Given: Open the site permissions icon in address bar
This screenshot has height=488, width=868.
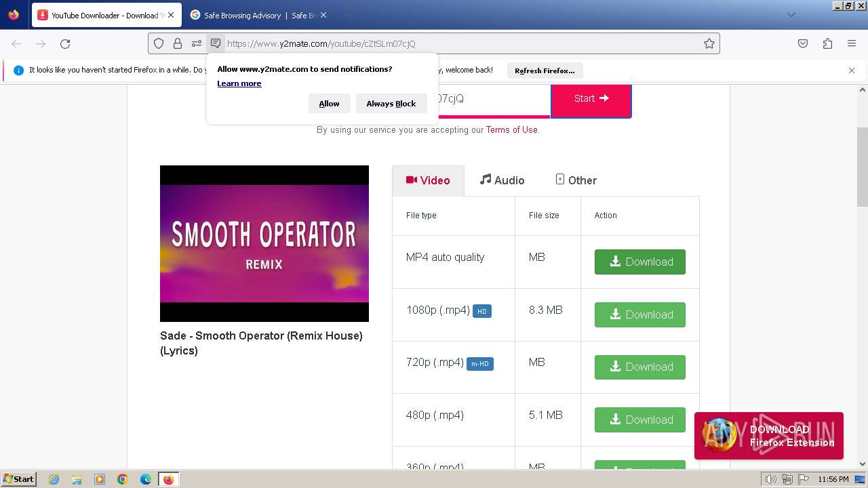Looking at the screenshot, I should [197, 43].
